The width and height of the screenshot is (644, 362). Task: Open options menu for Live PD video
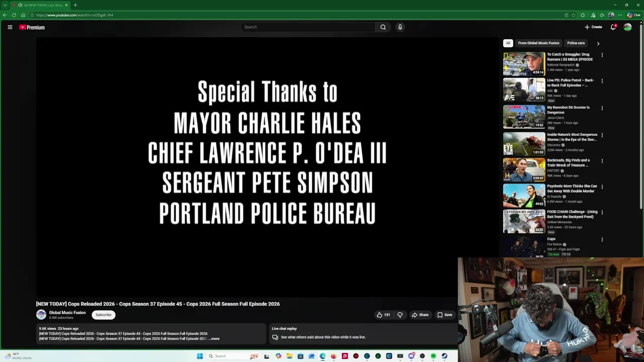tap(602, 81)
